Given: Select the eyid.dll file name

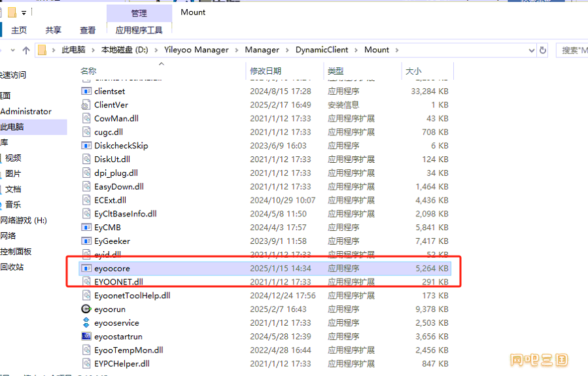Looking at the screenshot, I should click(108, 254).
